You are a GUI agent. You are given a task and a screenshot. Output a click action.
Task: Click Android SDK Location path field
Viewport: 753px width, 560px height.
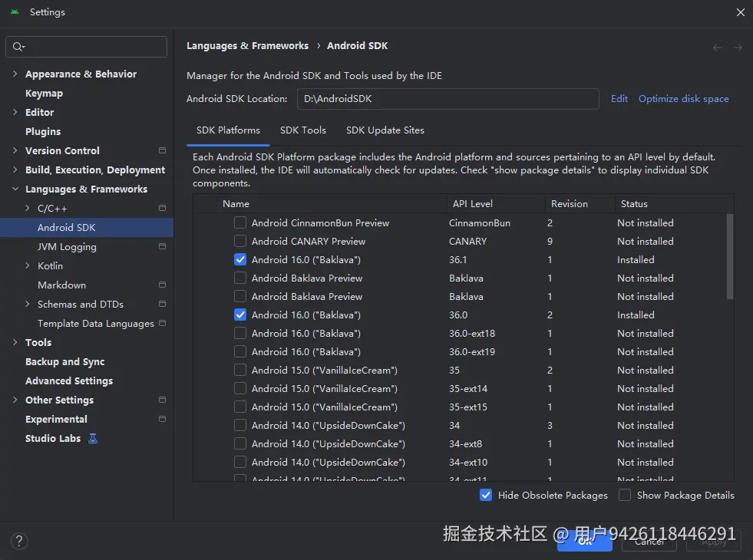click(448, 99)
